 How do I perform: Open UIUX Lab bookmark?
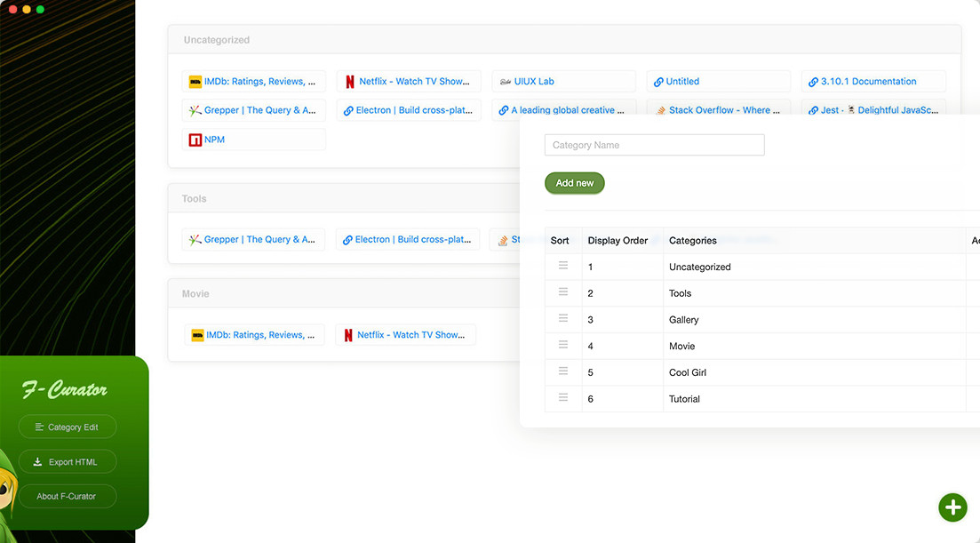(564, 81)
